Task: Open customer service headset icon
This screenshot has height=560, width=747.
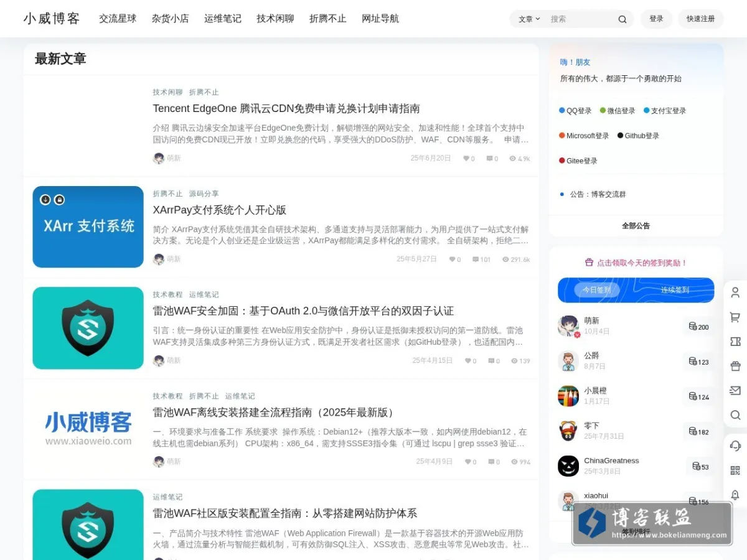Action: pyautogui.click(x=735, y=446)
